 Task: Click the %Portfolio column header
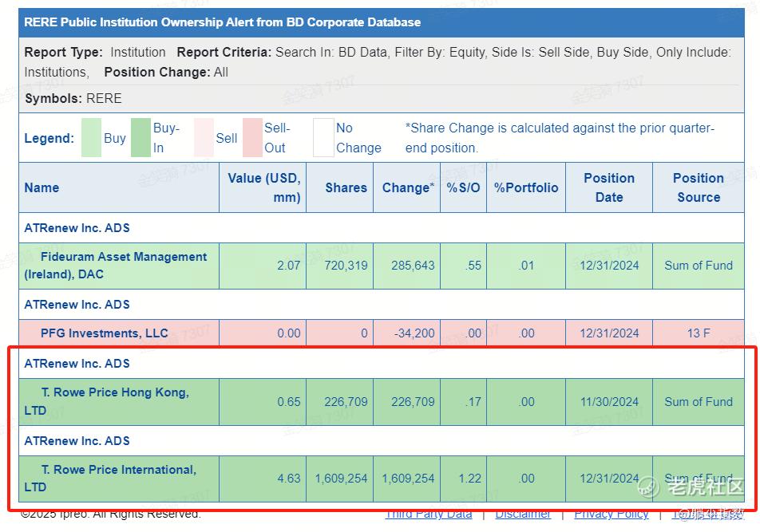[526, 187]
